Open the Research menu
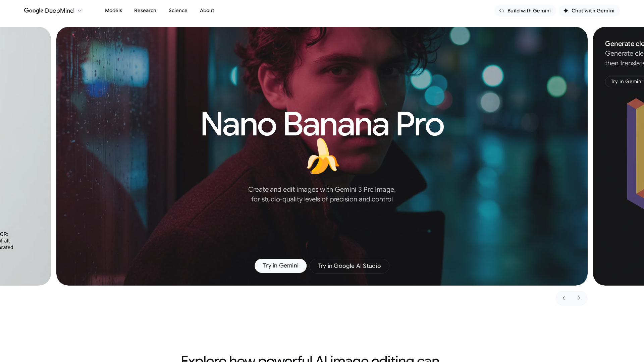This screenshot has height=362, width=644. coord(145,10)
